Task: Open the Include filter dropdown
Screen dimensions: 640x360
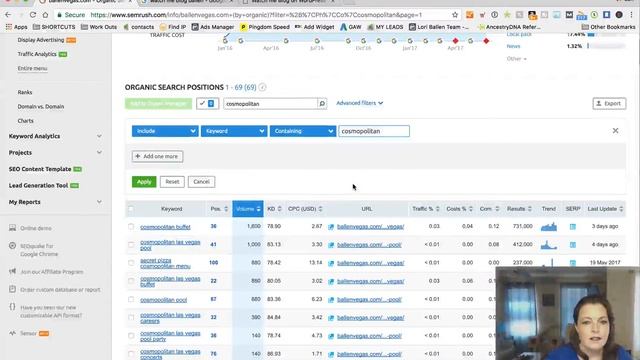Action: coord(165,131)
